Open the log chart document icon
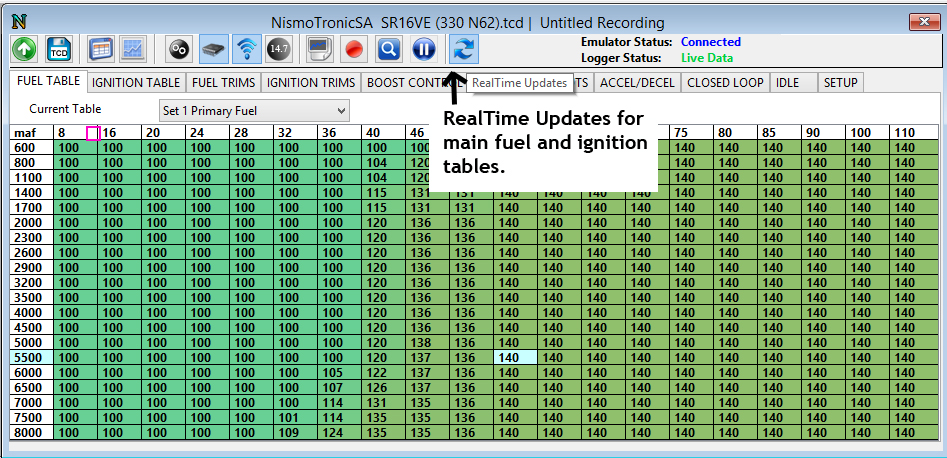This screenshot has width=947, height=458. pos(319,50)
